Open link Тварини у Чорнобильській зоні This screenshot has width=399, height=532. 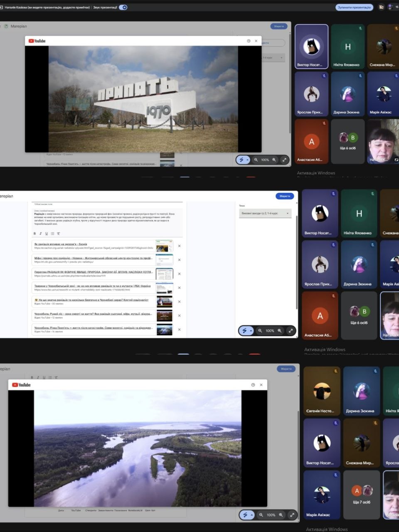(x=93, y=286)
